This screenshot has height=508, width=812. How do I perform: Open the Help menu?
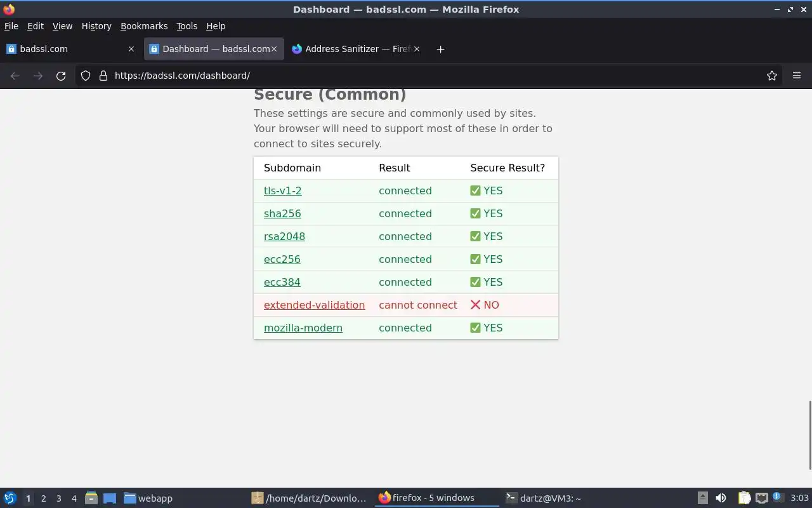coord(216,26)
